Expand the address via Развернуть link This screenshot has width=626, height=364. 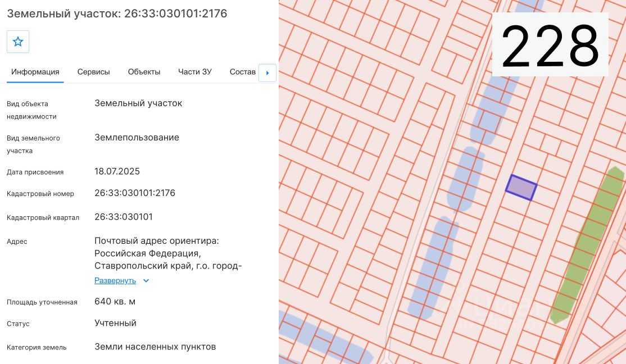pos(115,281)
